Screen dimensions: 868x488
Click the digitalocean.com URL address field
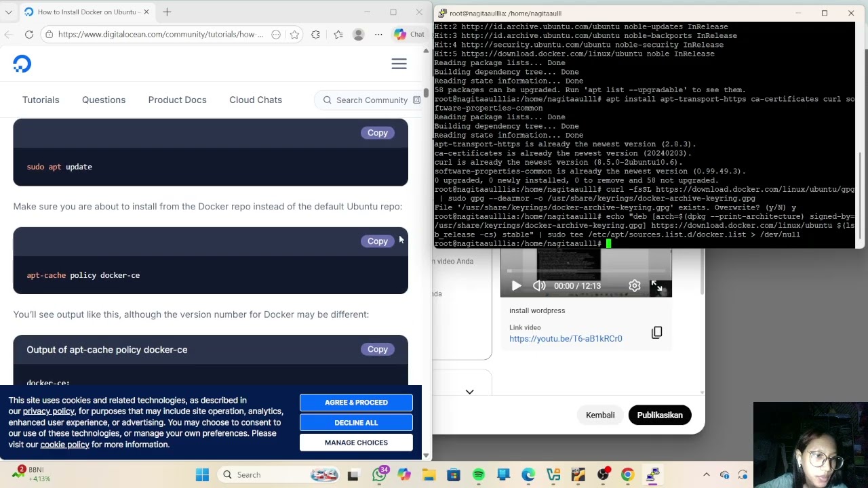point(161,35)
